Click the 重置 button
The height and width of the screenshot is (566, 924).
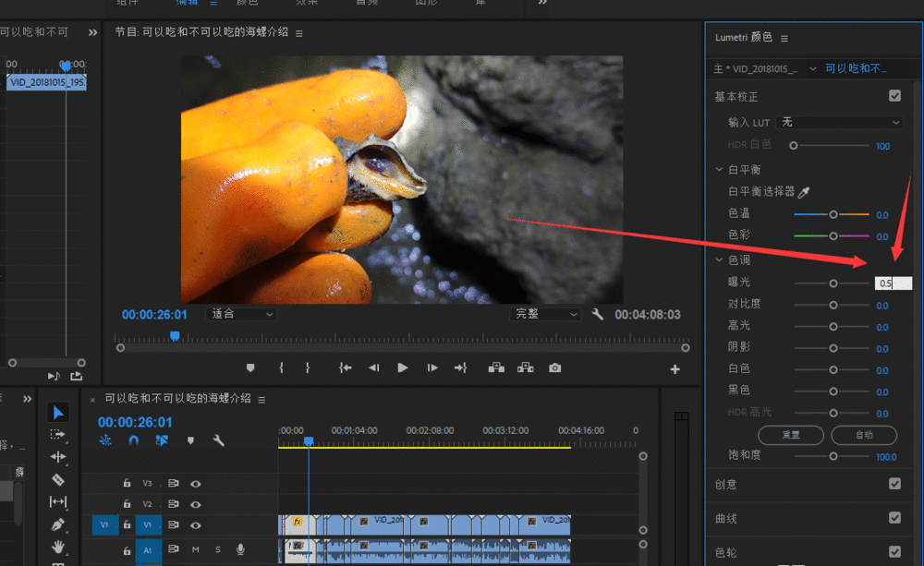791,434
